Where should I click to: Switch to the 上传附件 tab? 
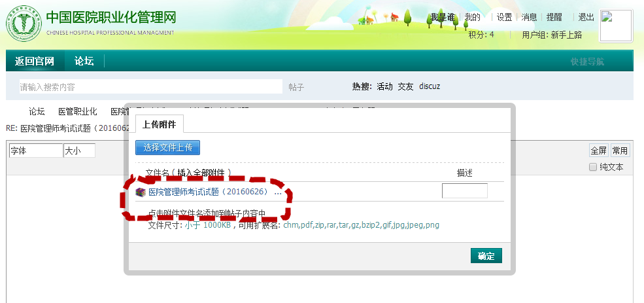pyautogui.click(x=159, y=124)
